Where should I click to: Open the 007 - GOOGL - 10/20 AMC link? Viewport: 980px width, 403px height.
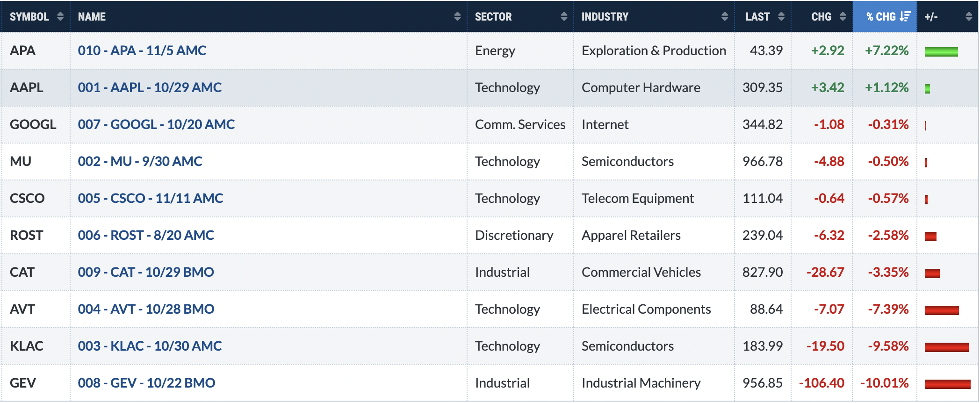coord(156,124)
